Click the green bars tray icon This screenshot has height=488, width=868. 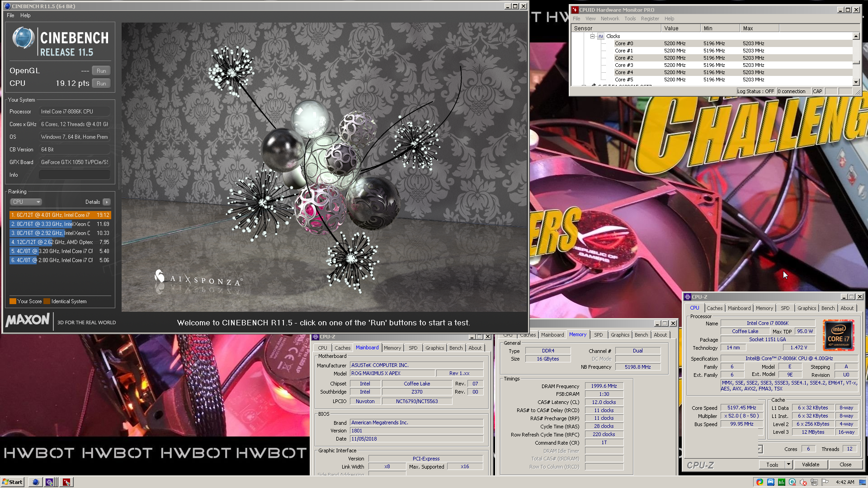pos(781,482)
